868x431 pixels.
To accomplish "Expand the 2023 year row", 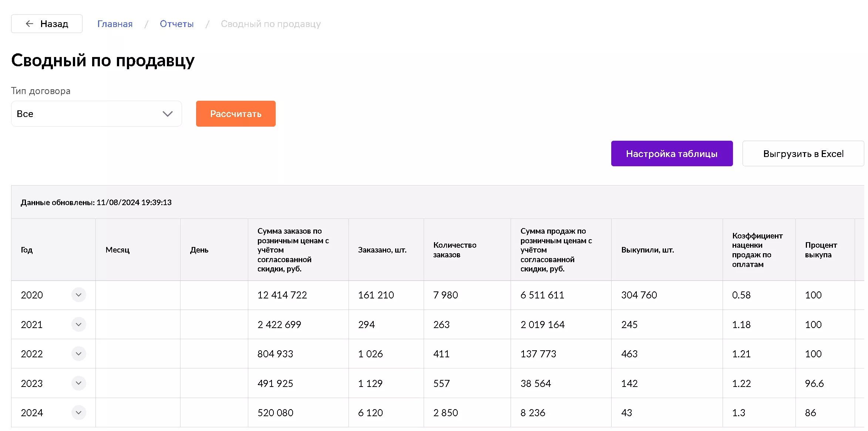I will (x=78, y=383).
